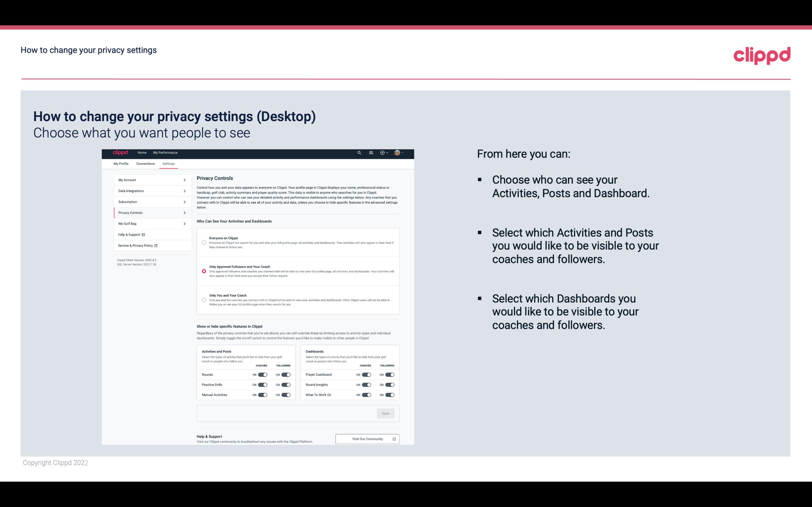Open the My Profile tab
The image size is (812, 507).
pos(121,163)
